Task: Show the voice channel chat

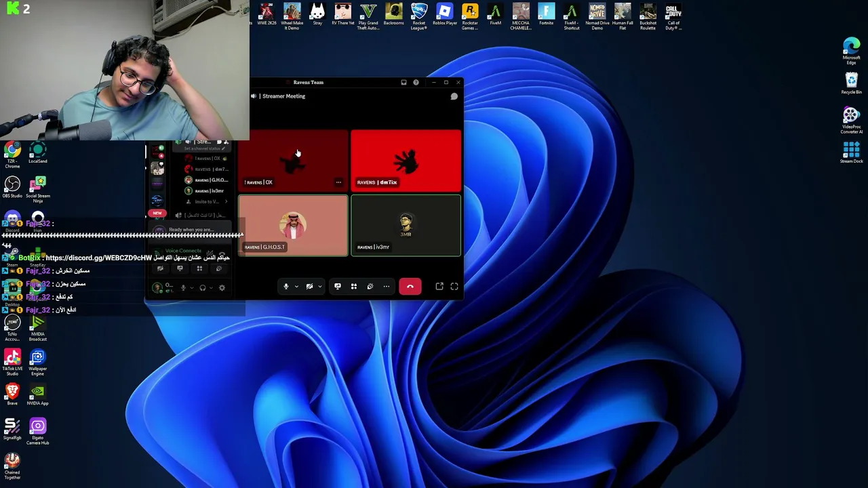Action: coord(454,96)
